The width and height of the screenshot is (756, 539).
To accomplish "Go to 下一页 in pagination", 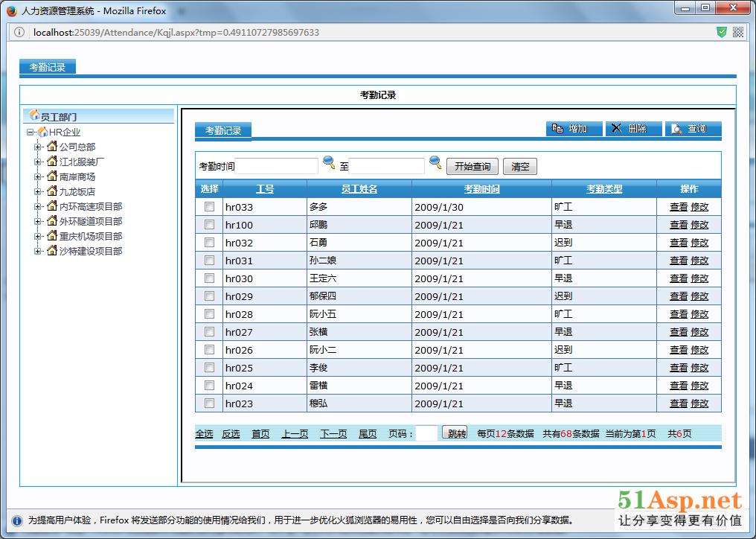I will pos(333,434).
